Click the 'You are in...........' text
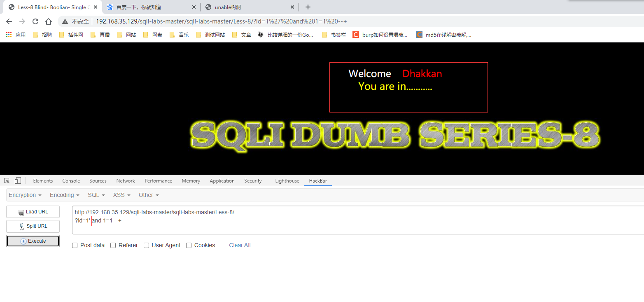The height and width of the screenshot is (302, 644). [x=395, y=87]
